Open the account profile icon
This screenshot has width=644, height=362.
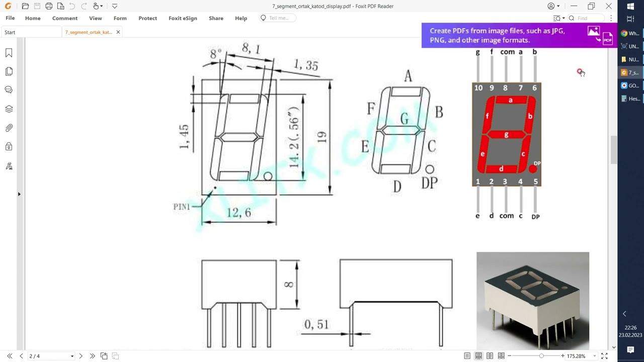pyautogui.click(x=551, y=6)
